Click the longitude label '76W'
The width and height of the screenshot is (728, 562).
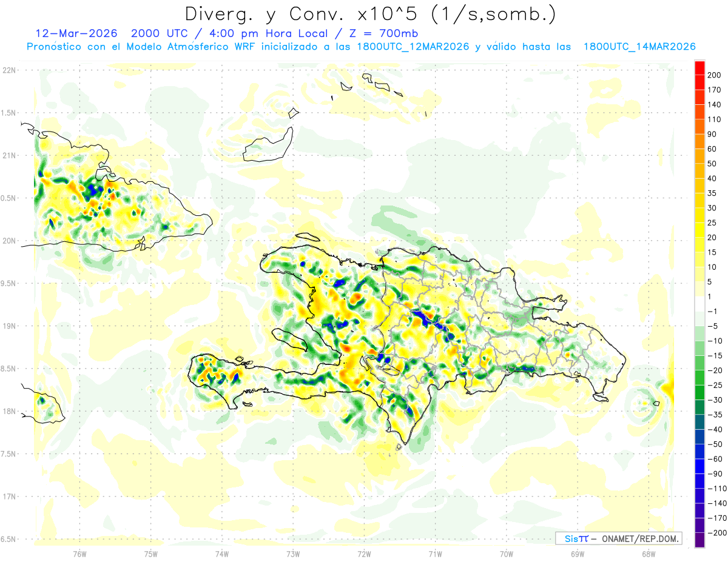[x=79, y=554]
